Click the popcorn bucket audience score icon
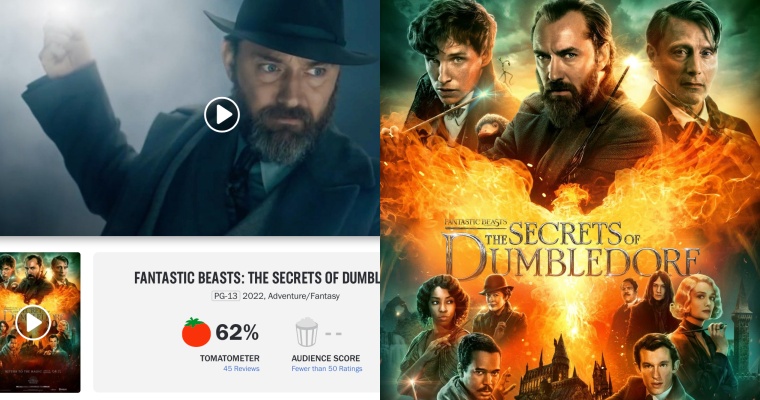This screenshot has width=760, height=400. coord(307,332)
